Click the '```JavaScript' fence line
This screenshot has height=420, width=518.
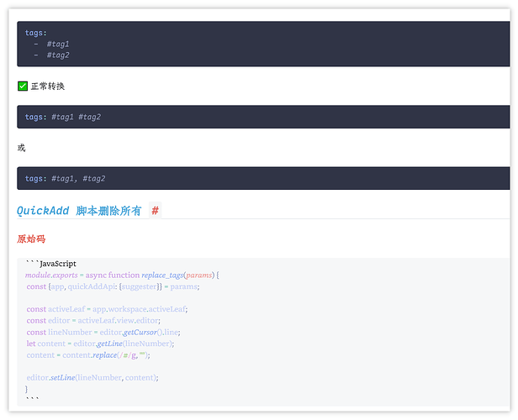coord(51,263)
